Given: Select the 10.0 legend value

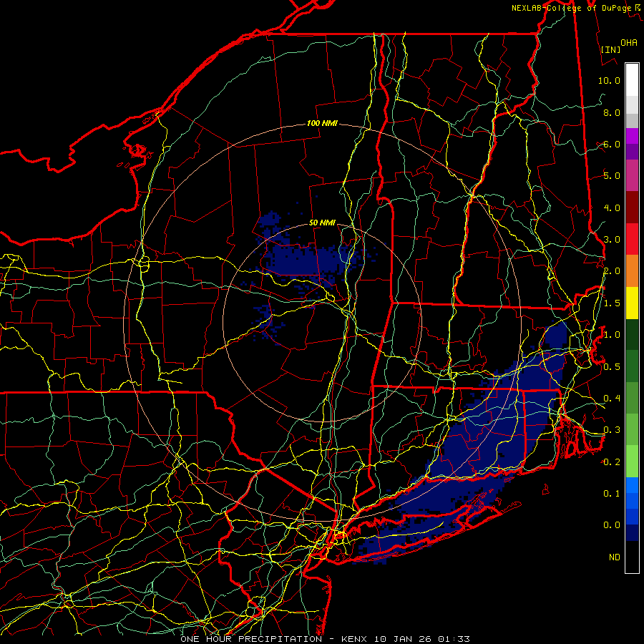Looking at the screenshot, I should (x=609, y=80).
